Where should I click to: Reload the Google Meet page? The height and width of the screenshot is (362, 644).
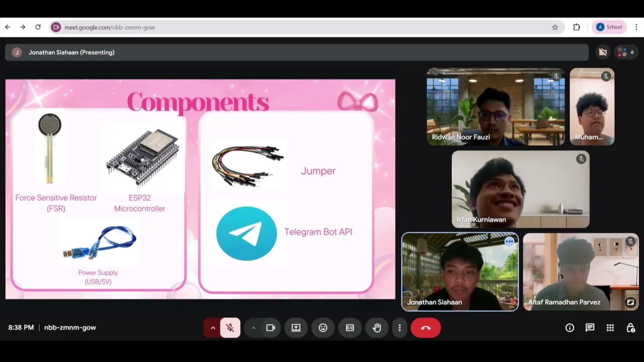(38, 27)
